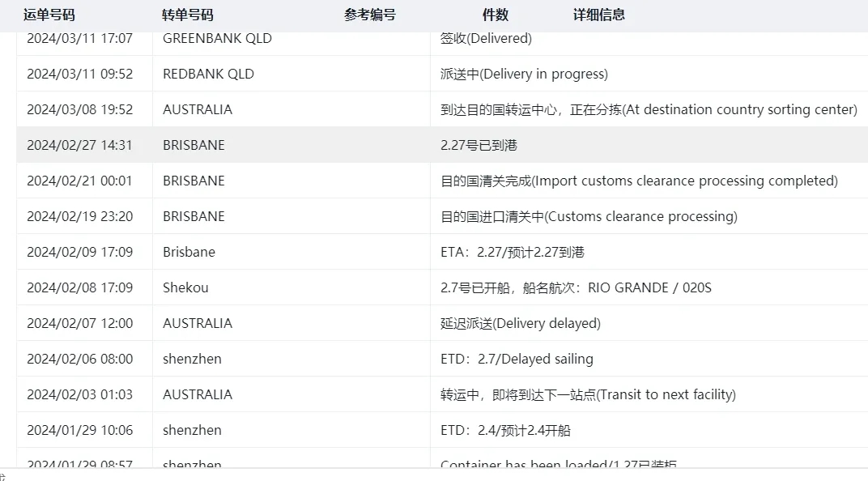
Task: Click the RIO GRANDE / 020S vessel text
Action: point(649,287)
